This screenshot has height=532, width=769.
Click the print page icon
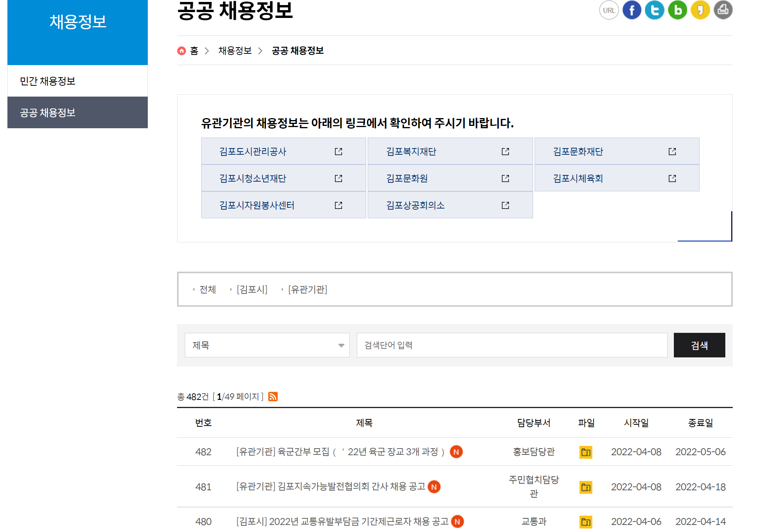pyautogui.click(x=723, y=10)
